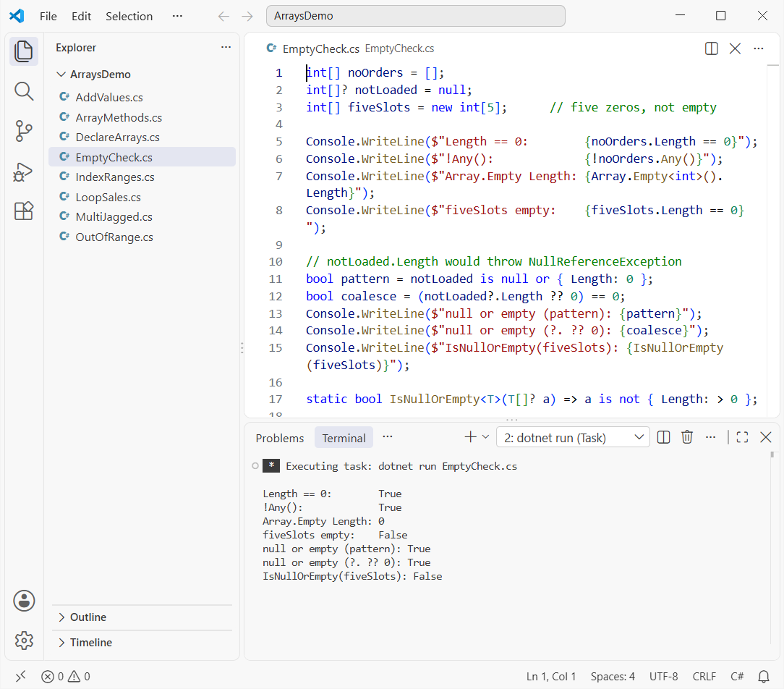Go forward with the right arrow
Viewport: 784px width, 689px height.
pyautogui.click(x=247, y=16)
